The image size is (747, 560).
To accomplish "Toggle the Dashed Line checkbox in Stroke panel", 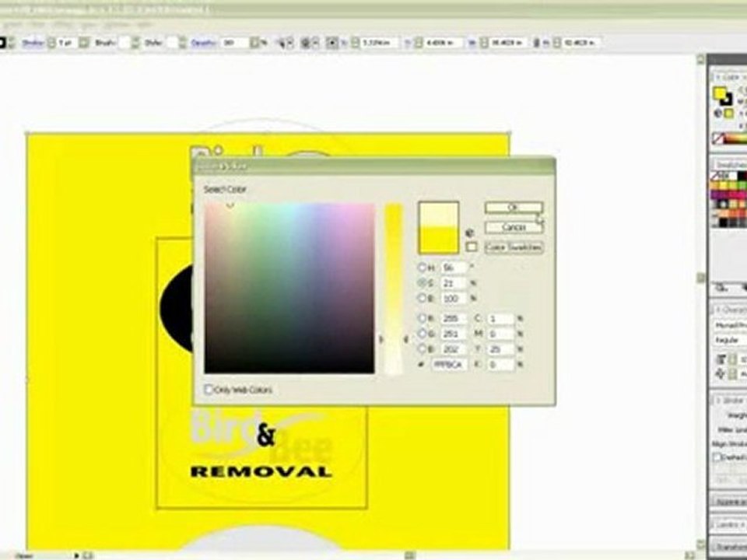I will [717, 457].
